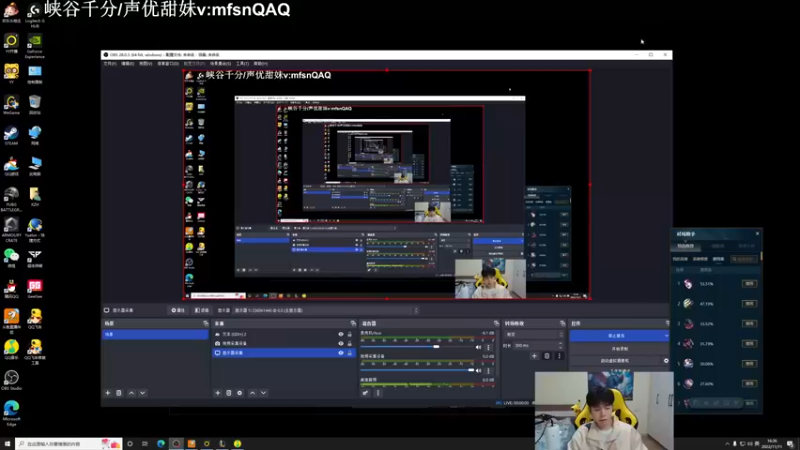Click the Windows taskbar search box
800x450 pixels.
pyautogui.click(x=68, y=444)
